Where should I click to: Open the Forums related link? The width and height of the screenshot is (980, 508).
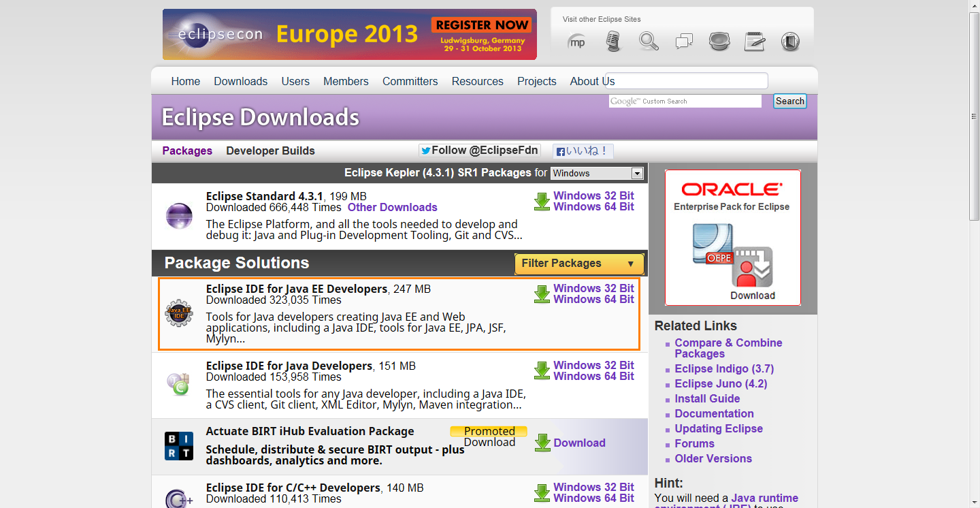pyautogui.click(x=695, y=443)
